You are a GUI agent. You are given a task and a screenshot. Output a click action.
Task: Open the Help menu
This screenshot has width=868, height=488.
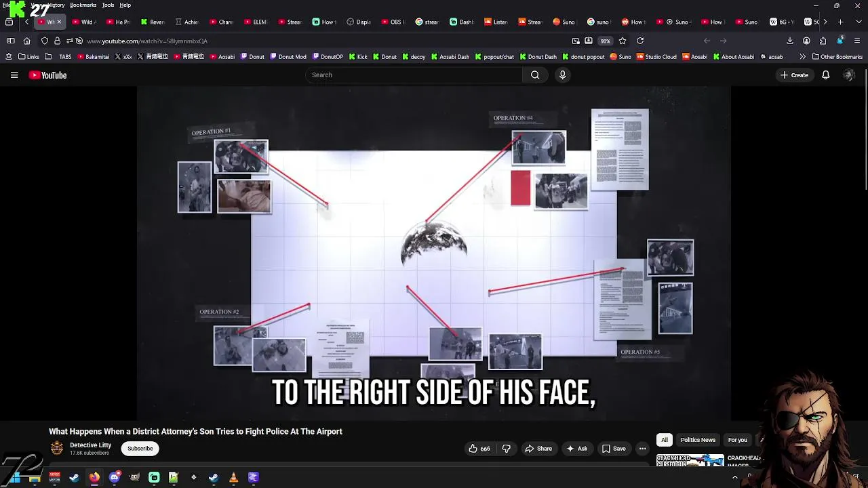click(125, 5)
